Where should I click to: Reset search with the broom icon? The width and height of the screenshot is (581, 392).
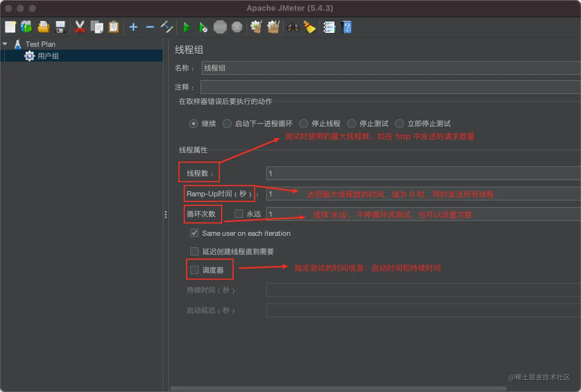click(x=310, y=27)
